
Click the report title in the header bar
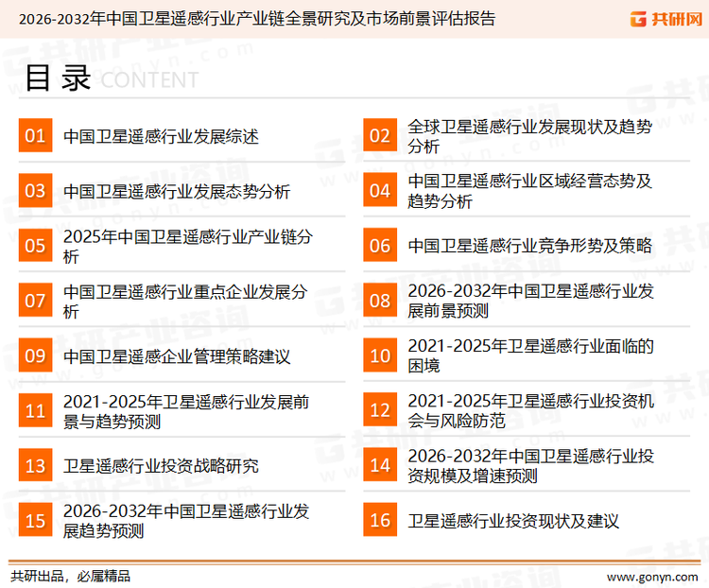point(257,19)
